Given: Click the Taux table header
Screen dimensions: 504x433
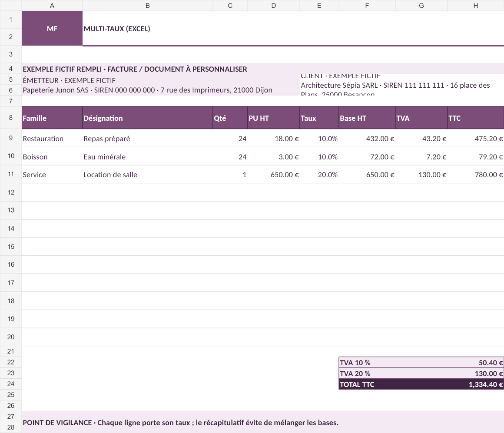Looking at the screenshot, I should tap(319, 118).
